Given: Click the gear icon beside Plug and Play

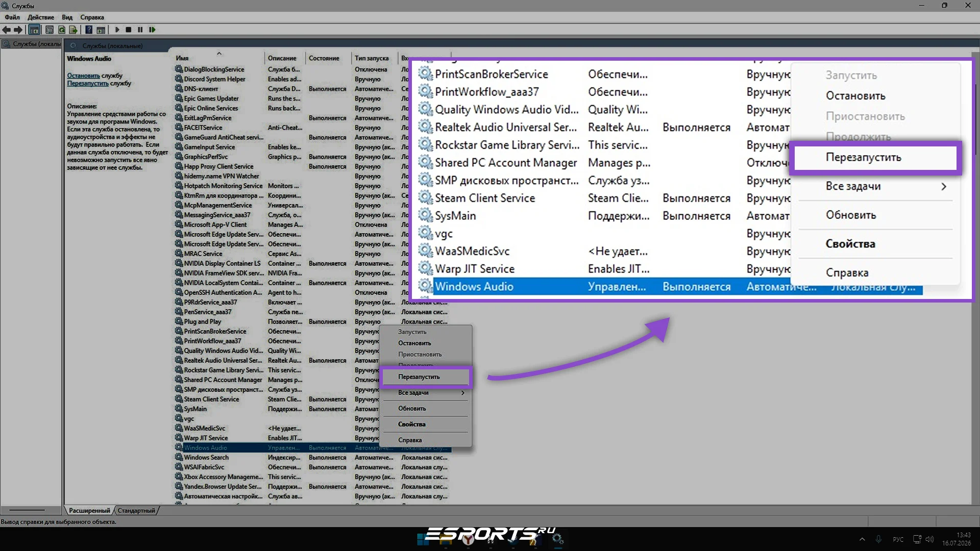Looking at the screenshot, I should coord(179,321).
